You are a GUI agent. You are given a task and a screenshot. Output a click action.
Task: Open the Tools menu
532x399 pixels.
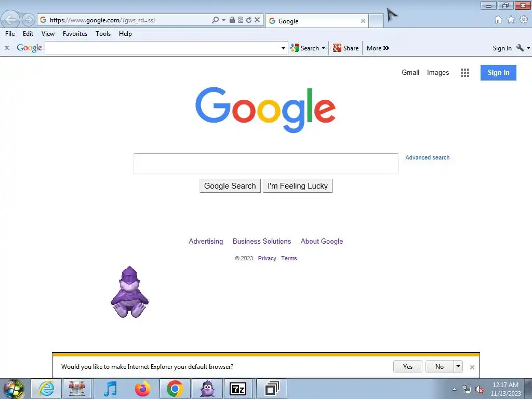pyautogui.click(x=103, y=34)
